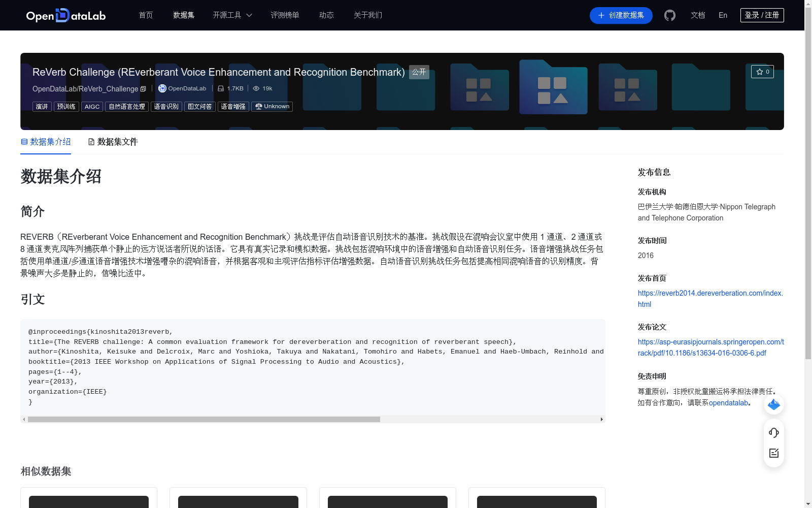Open the 关于我们 nav item
Screen dimensions: 812x508
click(368, 15)
